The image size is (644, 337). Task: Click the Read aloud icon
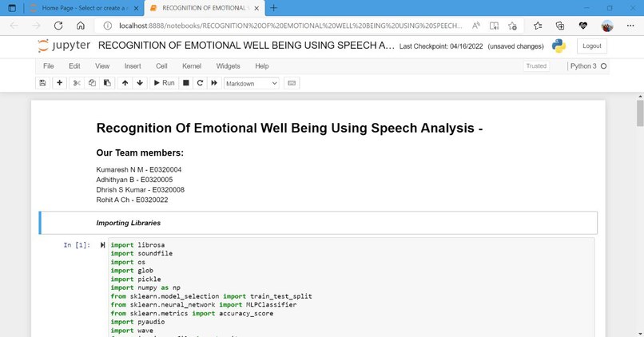[476, 26]
